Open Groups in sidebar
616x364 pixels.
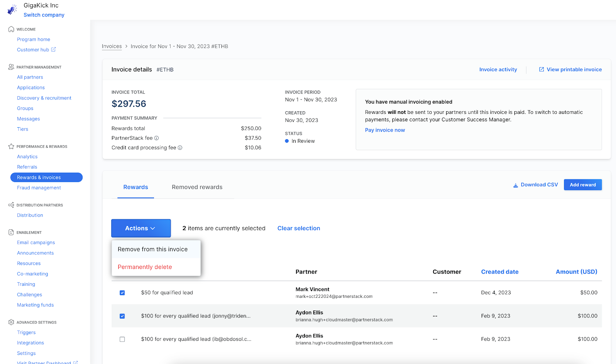coord(25,109)
